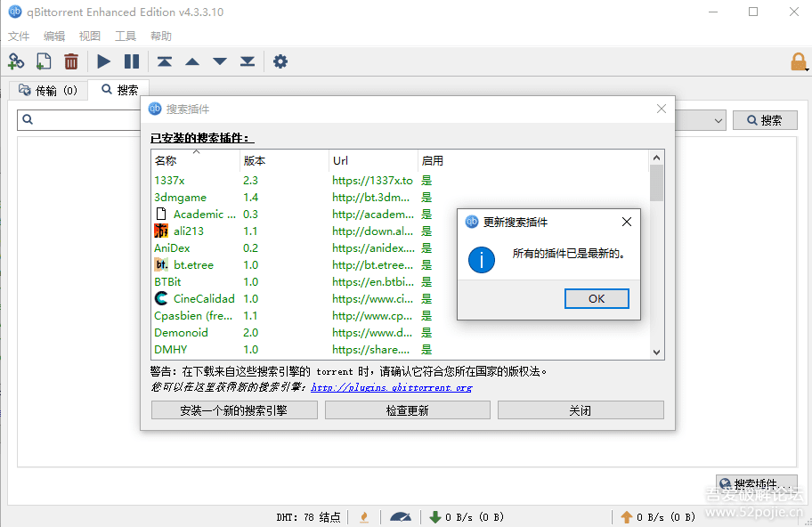
Task: Click plugin list scrollbar up arrow
Action: pos(657,158)
